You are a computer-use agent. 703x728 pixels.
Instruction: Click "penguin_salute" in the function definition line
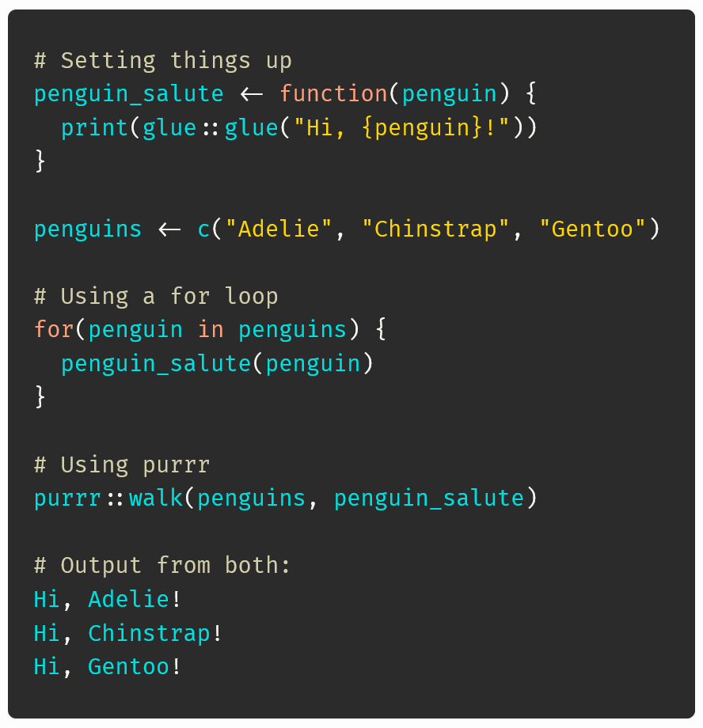coord(128,94)
